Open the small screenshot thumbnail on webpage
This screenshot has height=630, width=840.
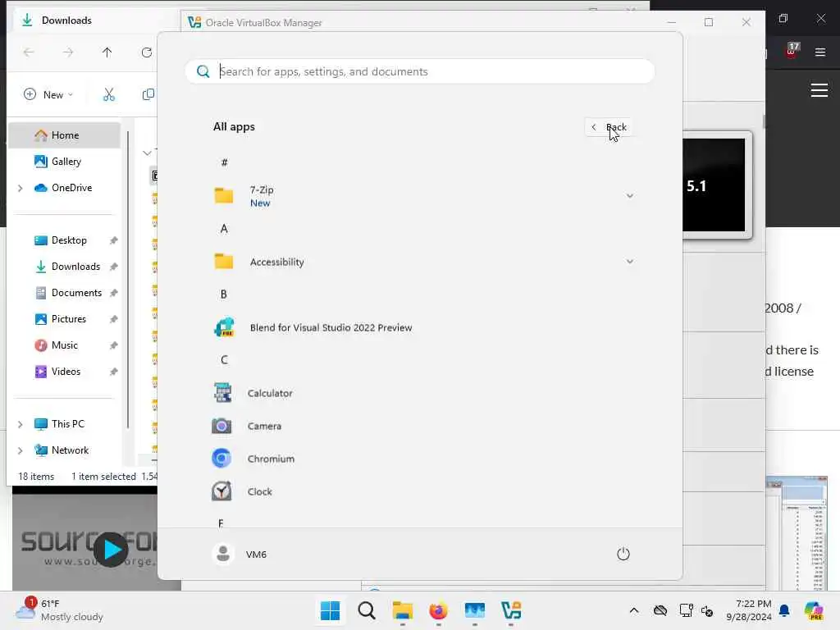pos(797,533)
